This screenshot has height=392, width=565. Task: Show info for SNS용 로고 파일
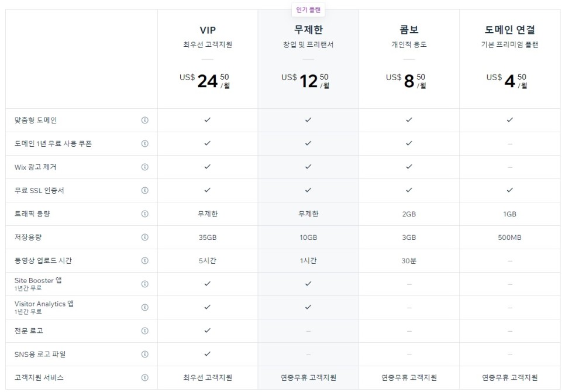[x=144, y=354]
